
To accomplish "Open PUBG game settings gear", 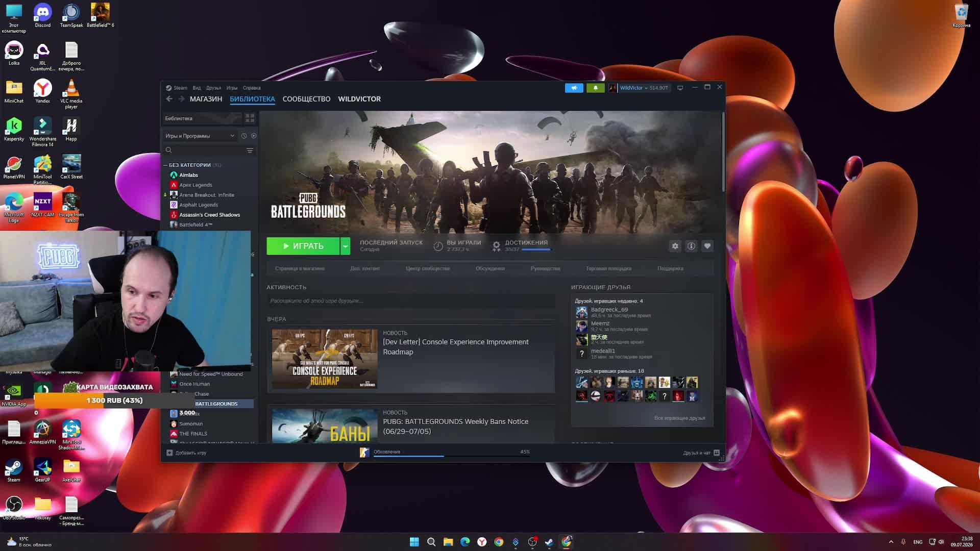I will point(675,246).
